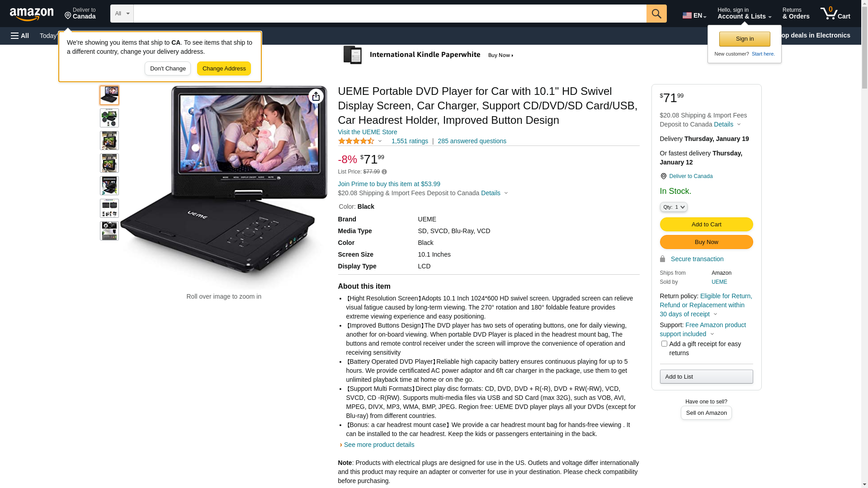
Task: Expand the EN language selector
Action: 694,15
